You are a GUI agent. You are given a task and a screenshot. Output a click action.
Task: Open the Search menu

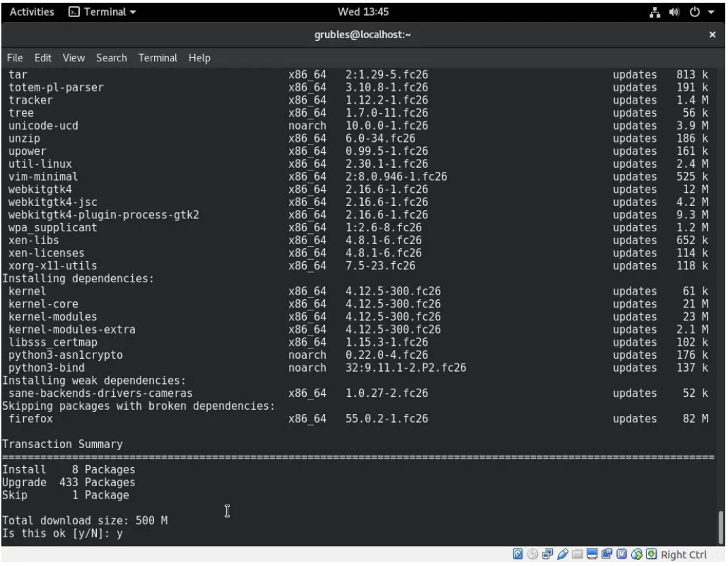coord(111,58)
